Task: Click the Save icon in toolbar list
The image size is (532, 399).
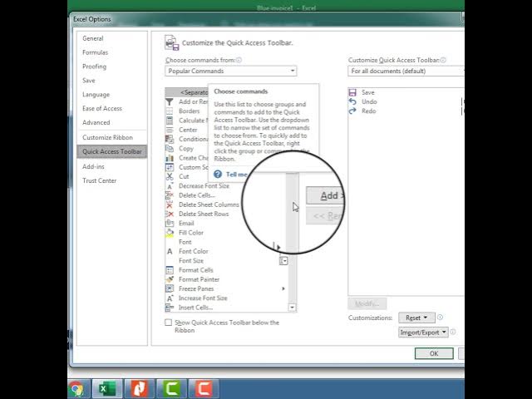Action: (x=352, y=92)
